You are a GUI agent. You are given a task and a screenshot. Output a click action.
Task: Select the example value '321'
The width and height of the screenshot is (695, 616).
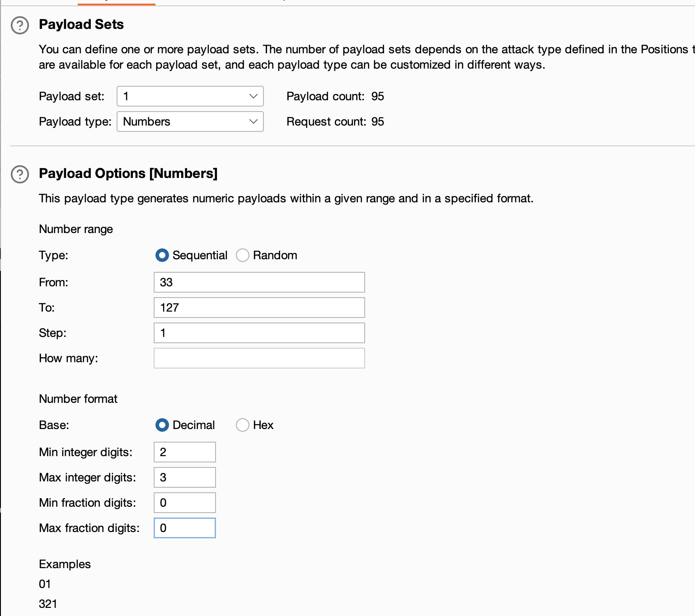48,604
